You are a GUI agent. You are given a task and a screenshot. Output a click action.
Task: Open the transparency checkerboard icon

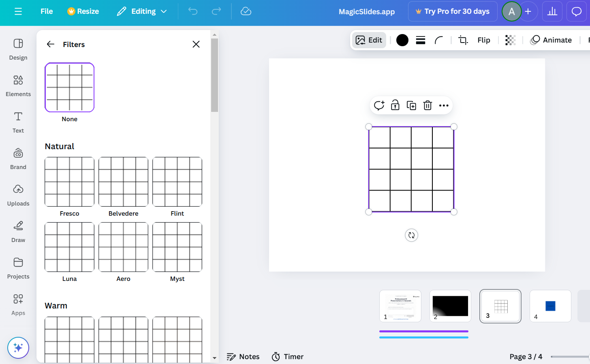pyautogui.click(x=510, y=40)
